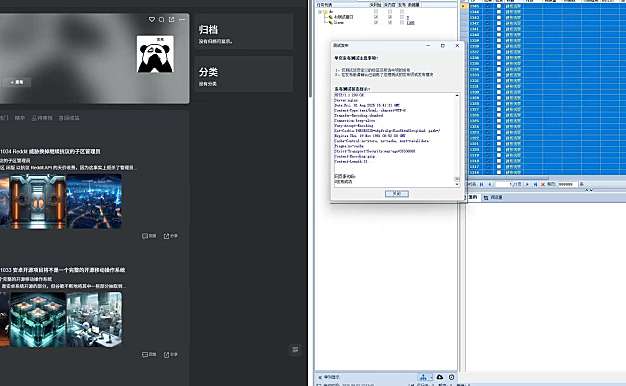Click the up arrow of the dialog text scrollbar
The height and width of the screenshot is (386, 626).
(457, 95)
